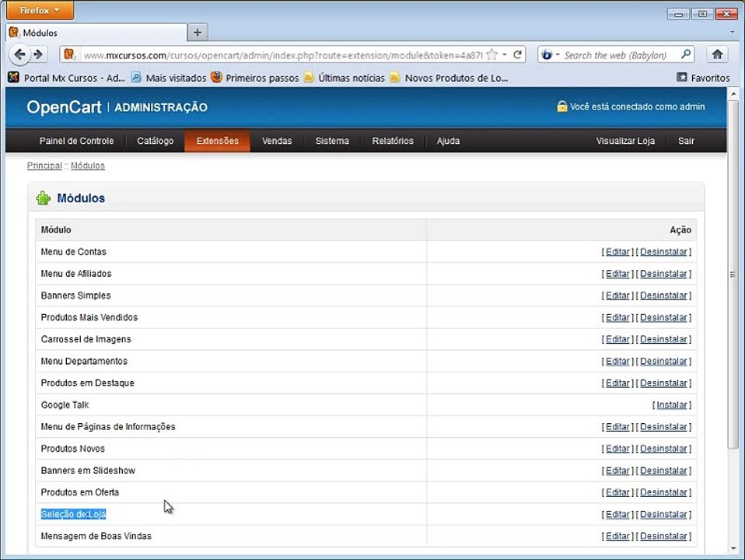Viewport: 745px width, 560px height.
Task: Uninstall the Produtos em Oferta module
Action: [663, 492]
